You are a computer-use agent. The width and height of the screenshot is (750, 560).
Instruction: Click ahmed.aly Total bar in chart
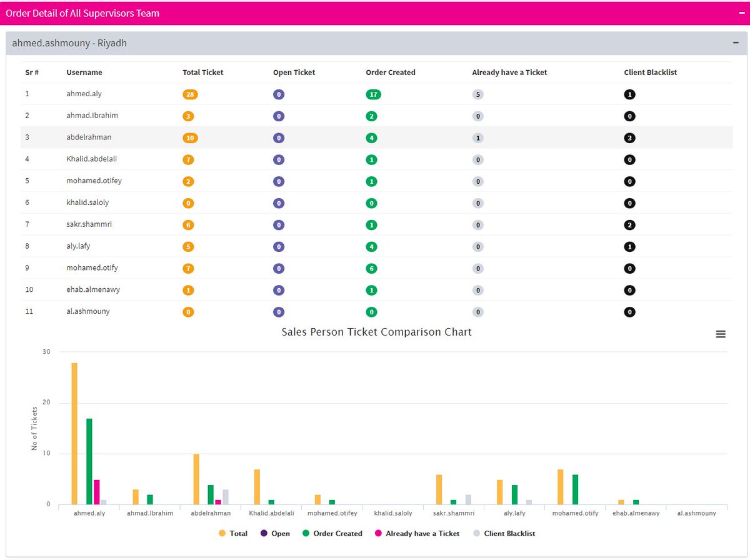(x=74, y=434)
